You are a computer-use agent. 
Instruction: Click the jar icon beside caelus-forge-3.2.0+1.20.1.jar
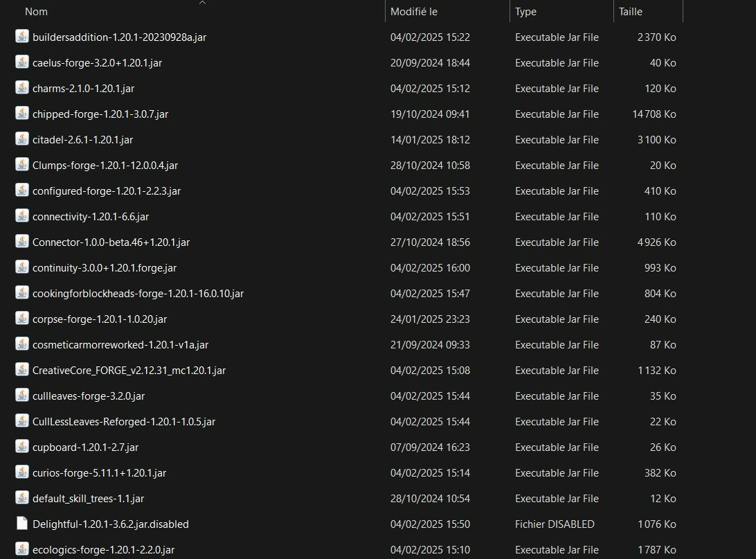[x=21, y=62]
